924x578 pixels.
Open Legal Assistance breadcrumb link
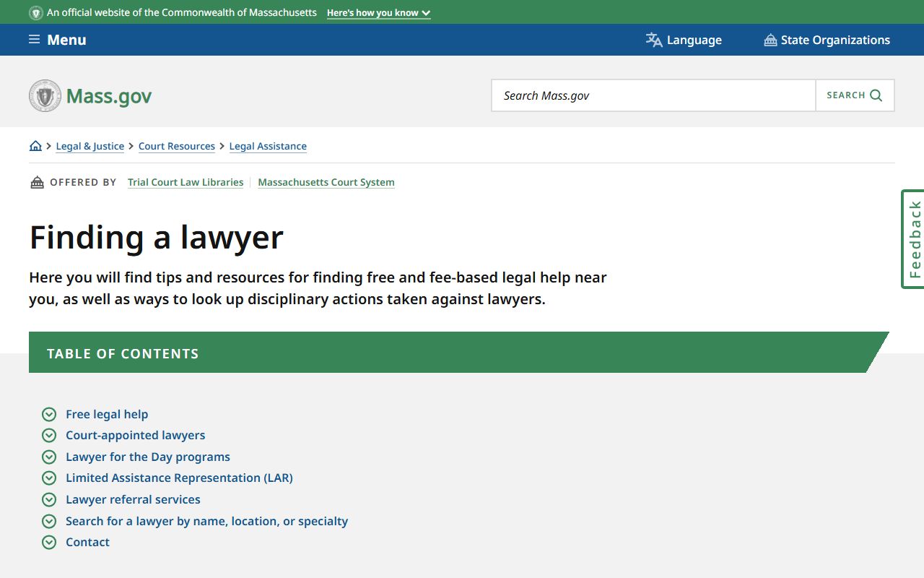[268, 146]
